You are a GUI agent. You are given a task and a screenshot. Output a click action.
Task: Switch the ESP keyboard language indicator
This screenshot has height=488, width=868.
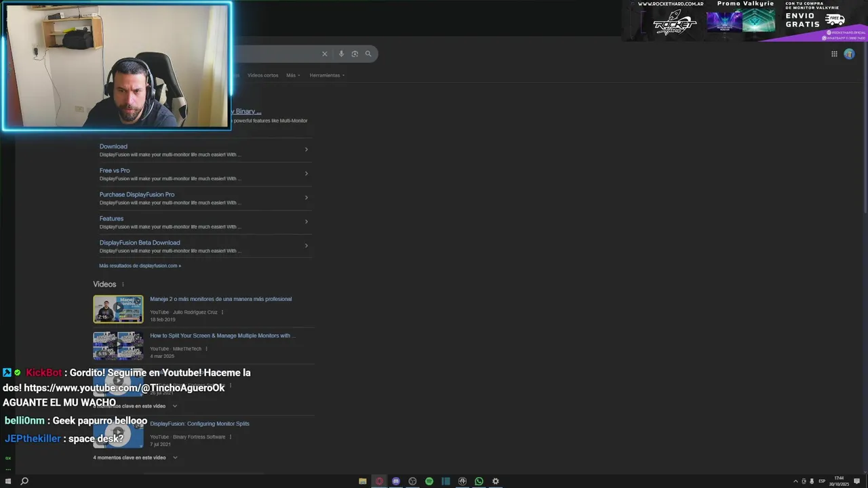click(822, 481)
